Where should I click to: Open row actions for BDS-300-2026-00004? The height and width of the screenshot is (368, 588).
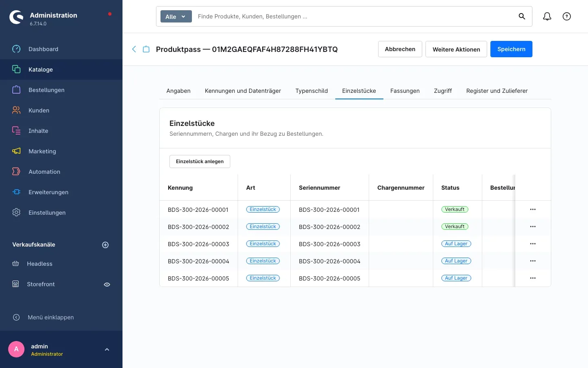pyautogui.click(x=533, y=261)
